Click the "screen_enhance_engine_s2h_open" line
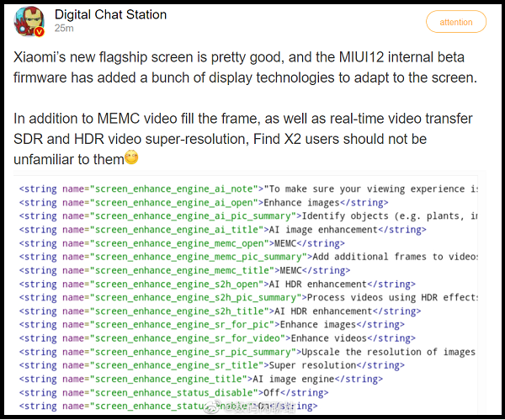The image size is (505, 420). pyautogui.click(x=217, y=284)
